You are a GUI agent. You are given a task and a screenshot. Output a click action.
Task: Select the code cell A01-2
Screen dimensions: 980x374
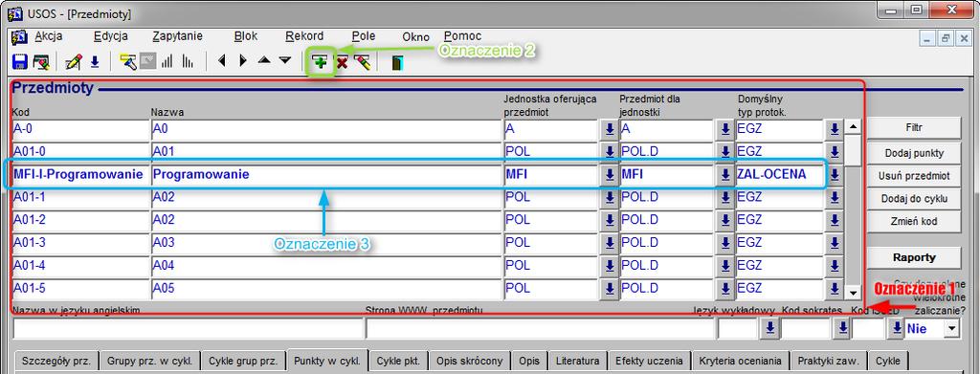pyautogui.click(x=80, y=220)
